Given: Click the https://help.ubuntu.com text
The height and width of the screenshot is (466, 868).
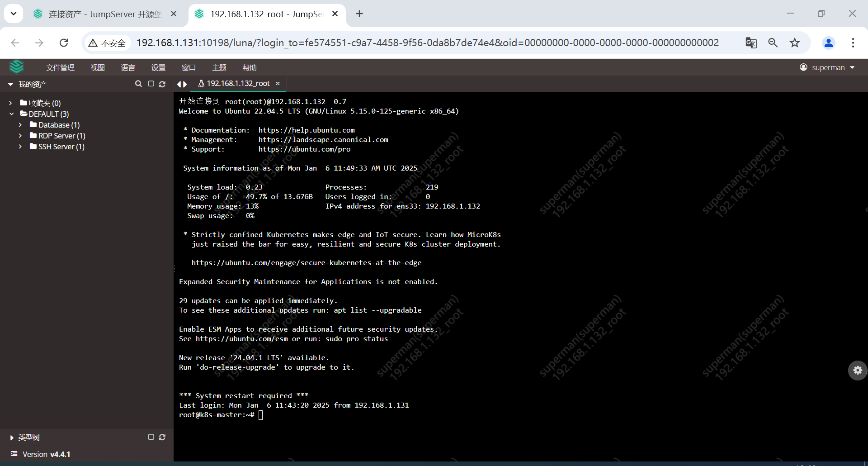Looking at the screenshot, I should click(x=307, y=130).
